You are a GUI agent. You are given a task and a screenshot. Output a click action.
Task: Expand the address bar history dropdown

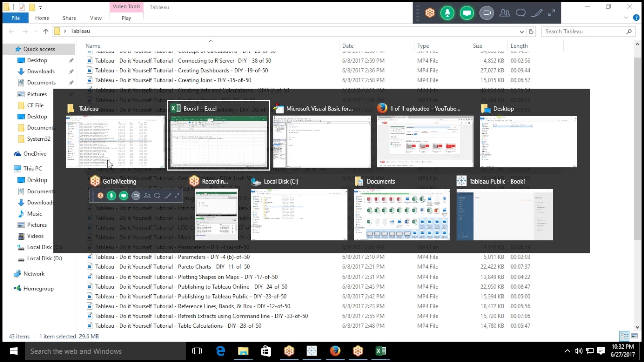pos(522,31)
